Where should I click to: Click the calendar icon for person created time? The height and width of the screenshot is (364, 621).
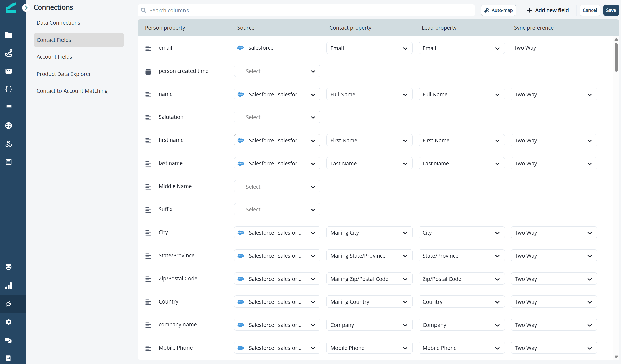tap(148, 72)
